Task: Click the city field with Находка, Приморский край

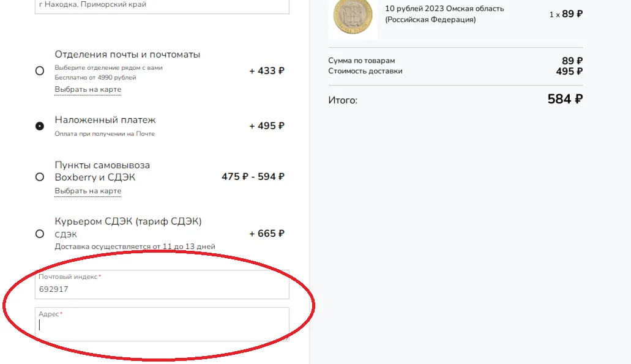Action: coord(162,6)
